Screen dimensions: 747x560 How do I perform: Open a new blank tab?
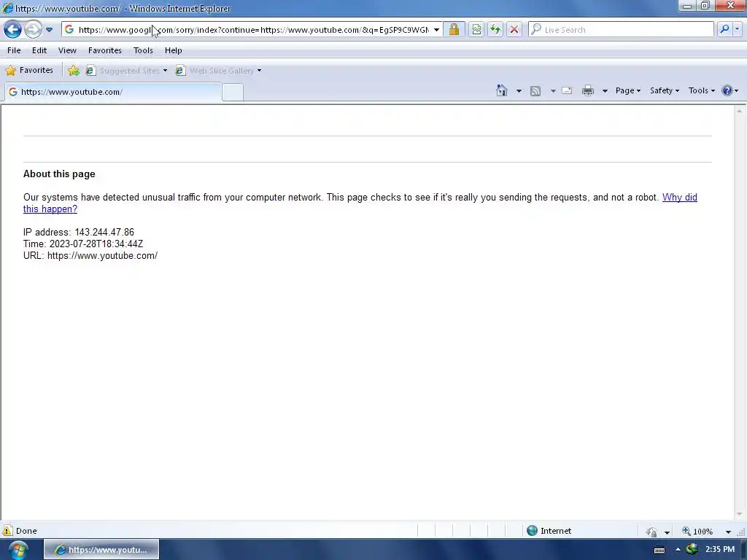(233, 92)
